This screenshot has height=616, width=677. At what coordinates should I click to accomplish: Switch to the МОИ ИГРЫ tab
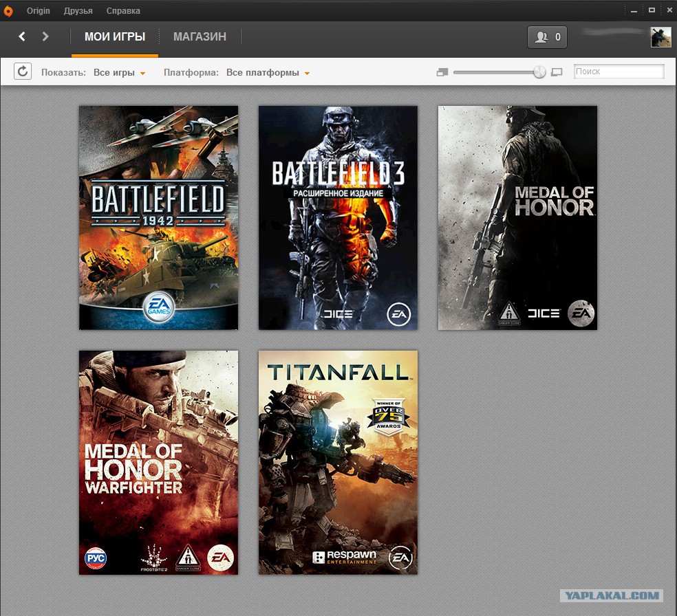(x=115, y=36)
